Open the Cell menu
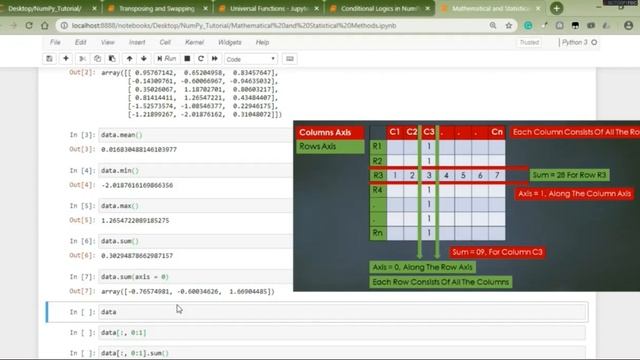 pyautogui.click(x=165, y=42)
